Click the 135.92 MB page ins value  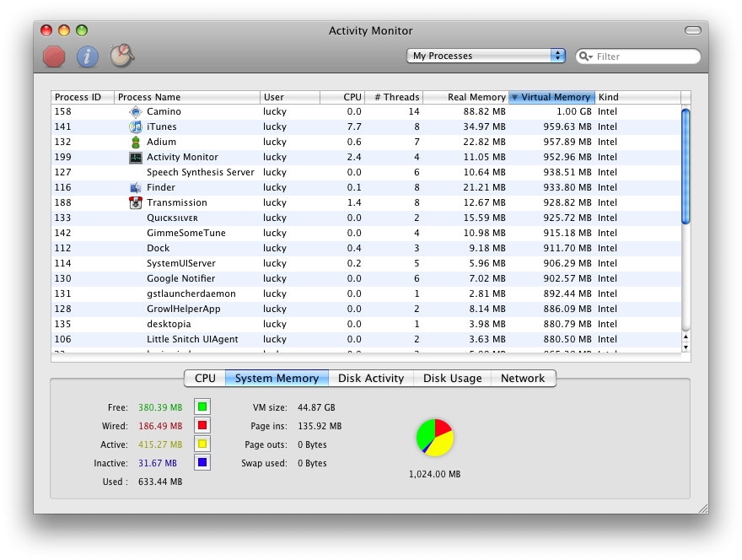coord(320,426)
